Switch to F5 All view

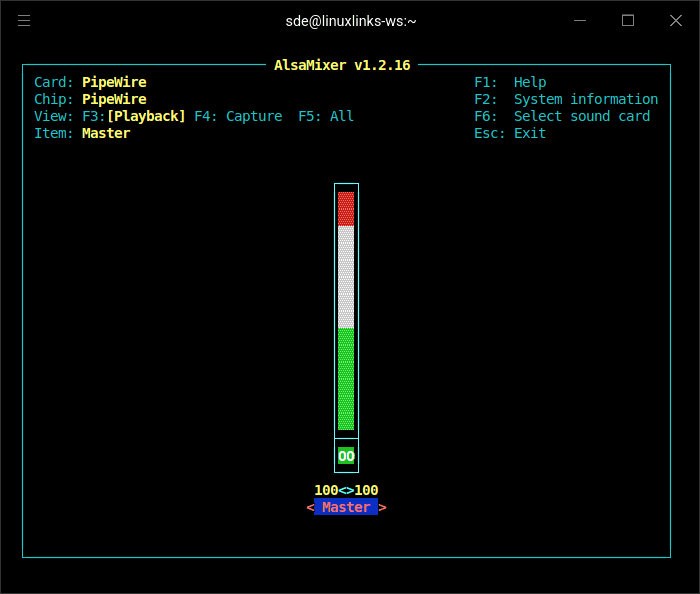pyautogui.click(x=326, y=116)
